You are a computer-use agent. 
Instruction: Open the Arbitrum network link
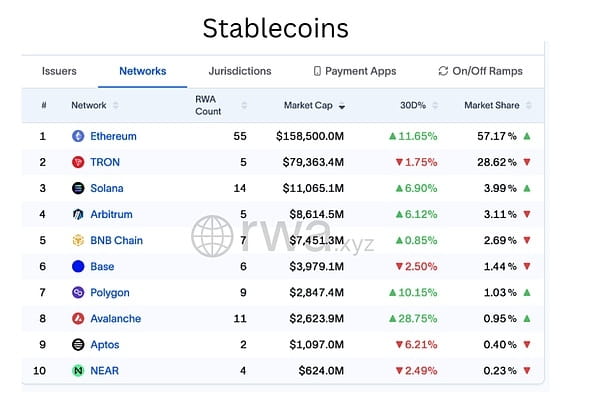(x=111, y=214)
